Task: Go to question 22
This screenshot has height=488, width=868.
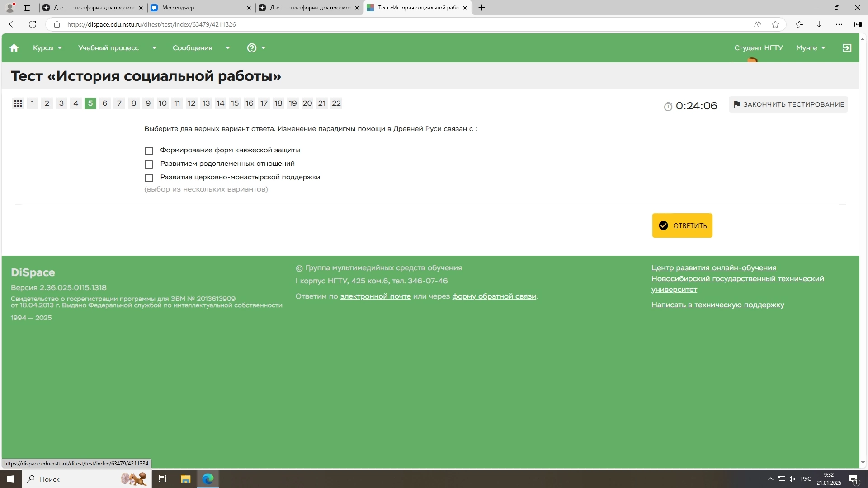Action: click(x=336, y=103)
